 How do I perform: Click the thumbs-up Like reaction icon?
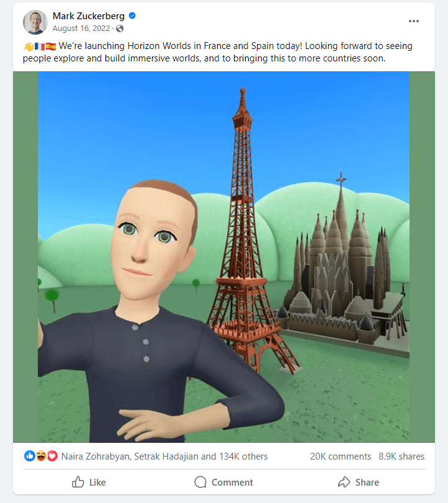click(x=30, y=456)
